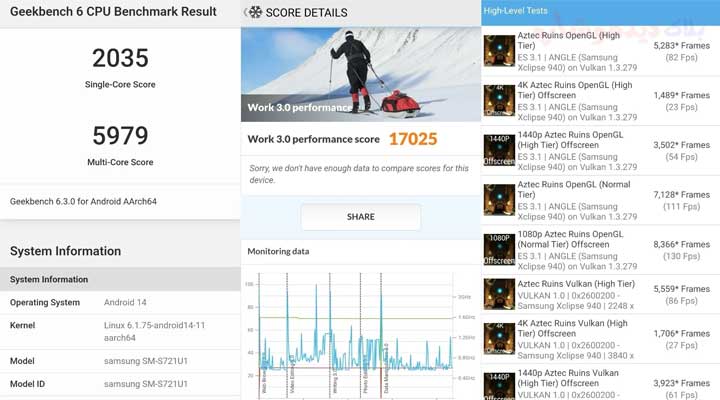Click the 5,559* Frames (86 Fps) result

click(681, 295)
